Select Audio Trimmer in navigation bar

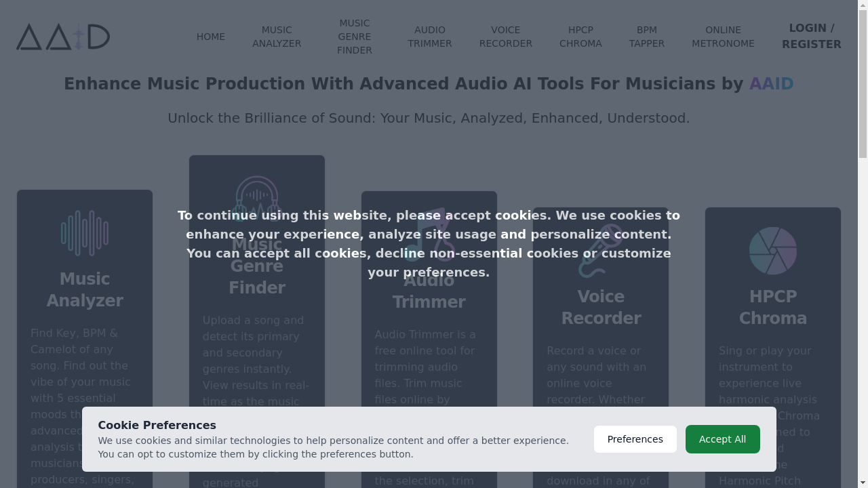click(x=430, y=37)
